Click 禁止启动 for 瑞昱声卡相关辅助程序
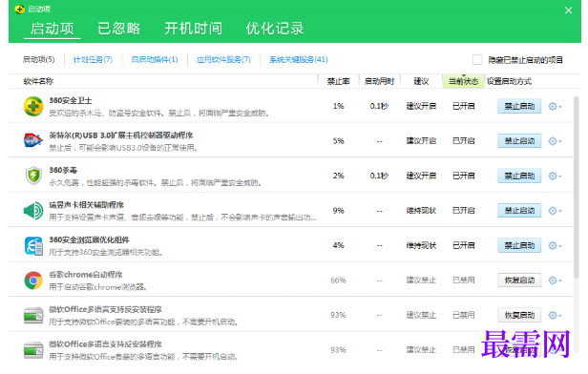This screenshot has width=588, height=374. coord(519,211)
